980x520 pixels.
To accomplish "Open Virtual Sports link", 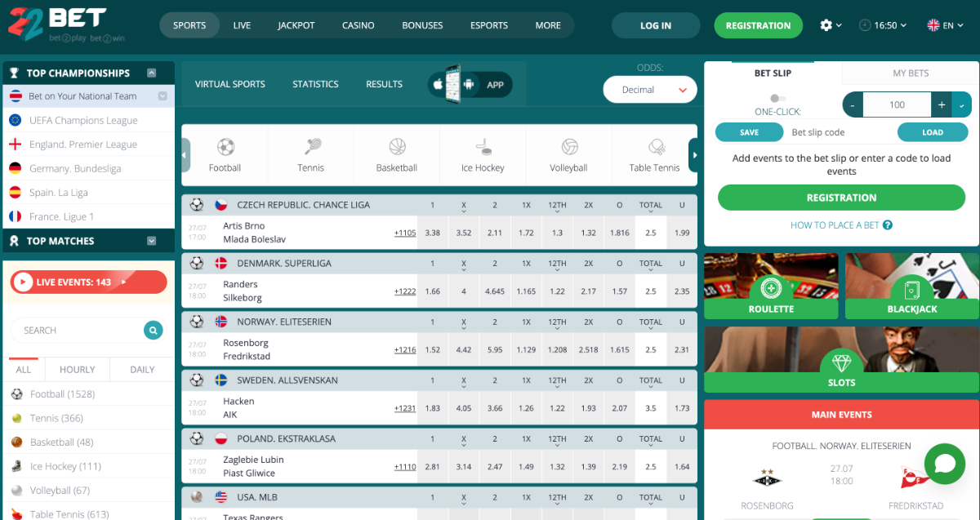I will tap(230, 84).
